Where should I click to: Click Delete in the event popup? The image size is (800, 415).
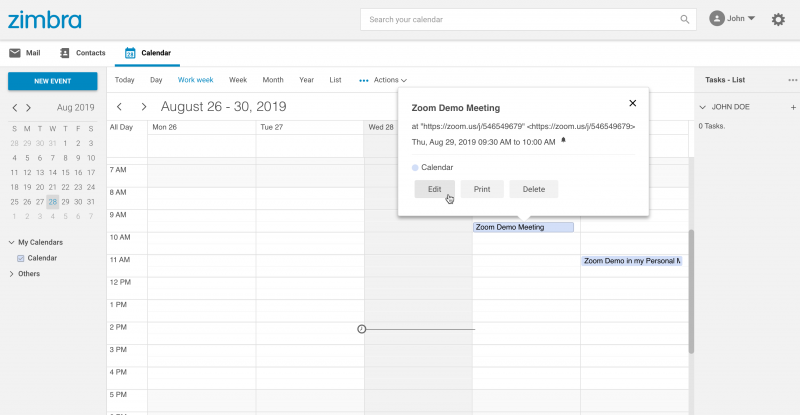(534, 189)
